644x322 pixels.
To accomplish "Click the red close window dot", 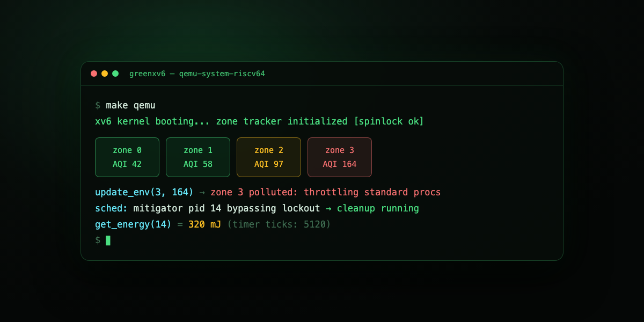I will click(94, 74).
